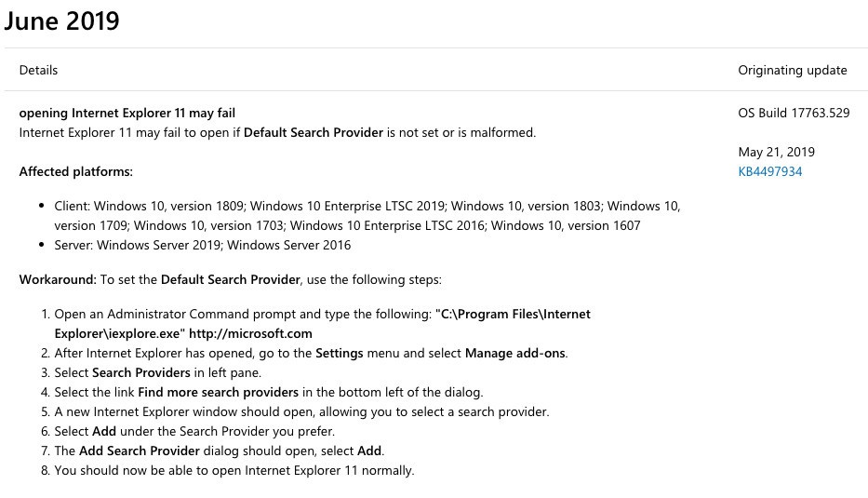Click the OS Build 17763.529 text

794,114
